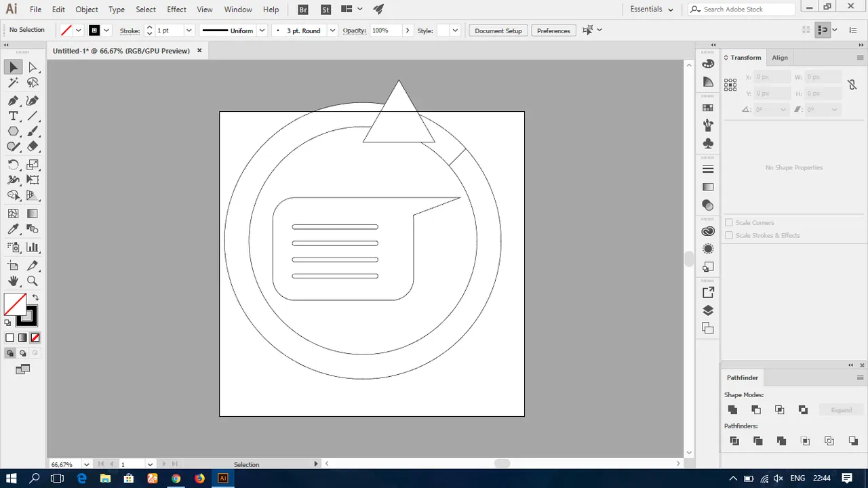Click the Document Setup button
This screenshot has width=868, height=488.
tap(498, 30)
